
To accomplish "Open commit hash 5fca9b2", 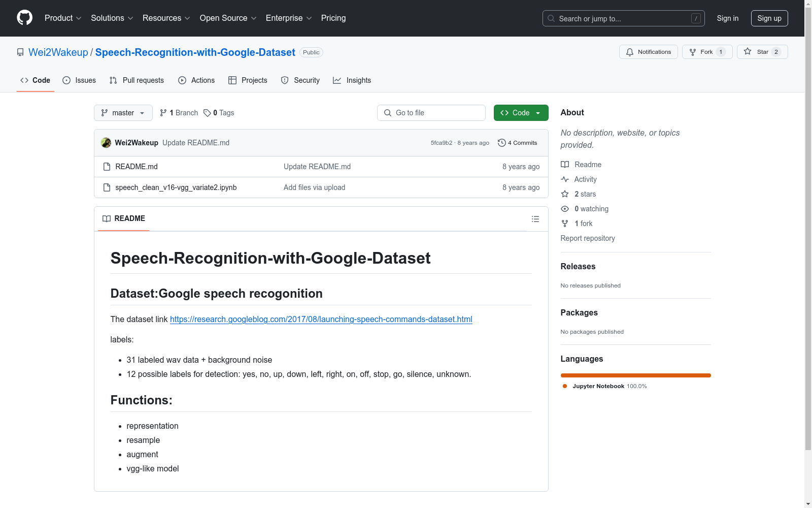I will tap(442, 143).
